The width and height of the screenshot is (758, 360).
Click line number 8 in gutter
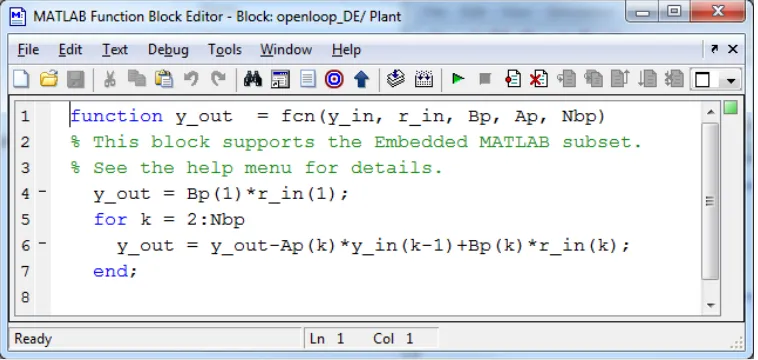coord(25,297)
